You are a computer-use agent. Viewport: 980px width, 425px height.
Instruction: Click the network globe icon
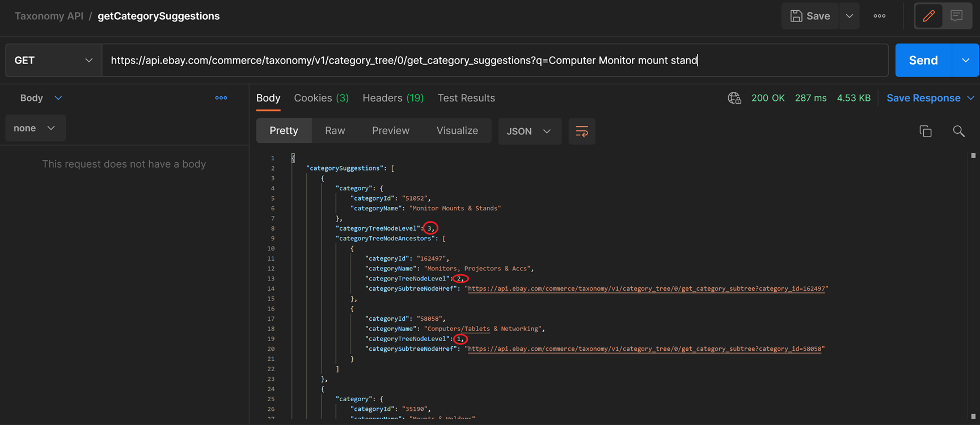[x=734, y=98]
